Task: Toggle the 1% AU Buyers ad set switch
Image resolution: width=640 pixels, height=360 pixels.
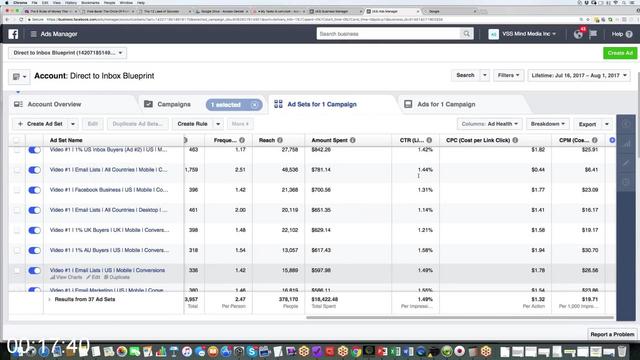Action: [x=34, y=250]
